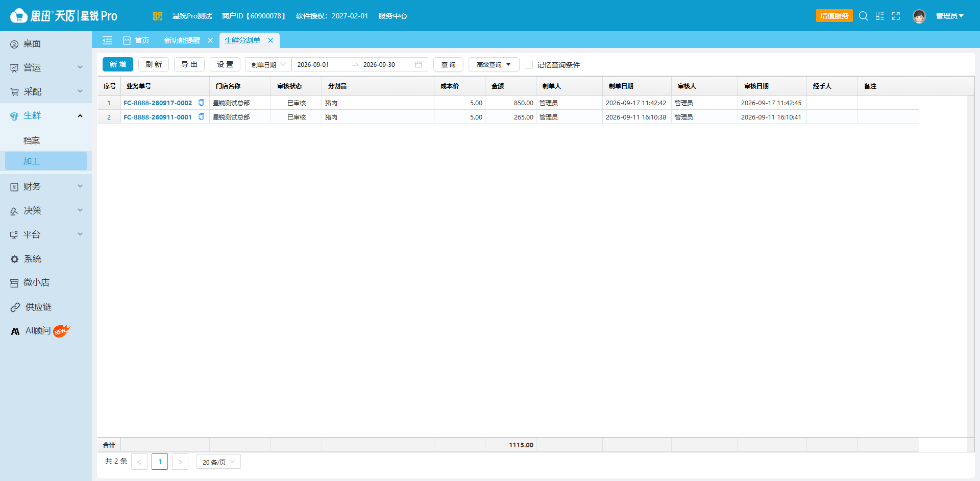Screen dimensions: 980x481
Task: Open the yellow app grid icon near the logo
Action: 158,16
